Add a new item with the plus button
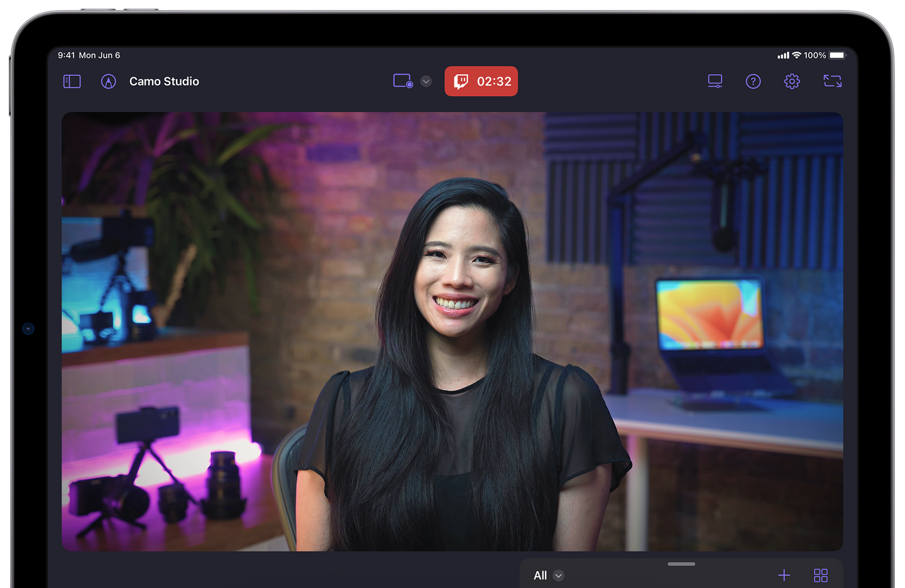The image size is (905, 588). click(x=784, y=575)
